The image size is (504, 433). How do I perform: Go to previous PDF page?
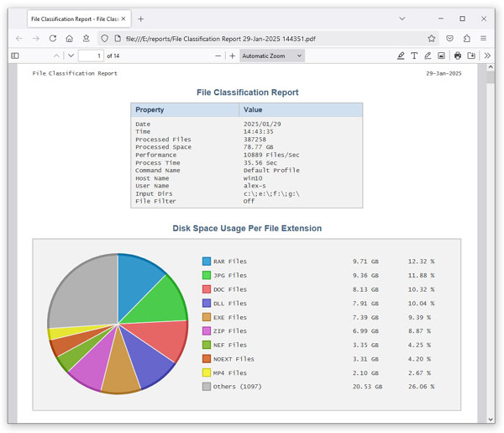[x=56, y=55]
